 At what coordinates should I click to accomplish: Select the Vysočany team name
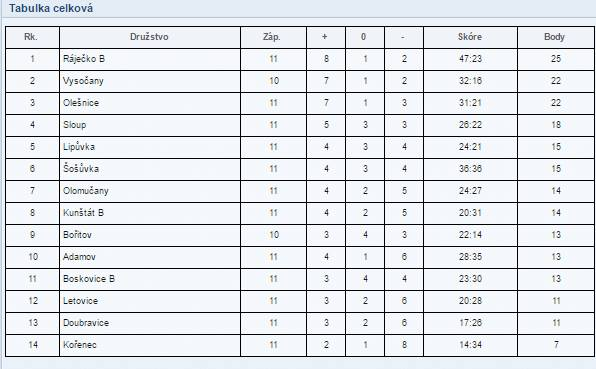[83, 81]
